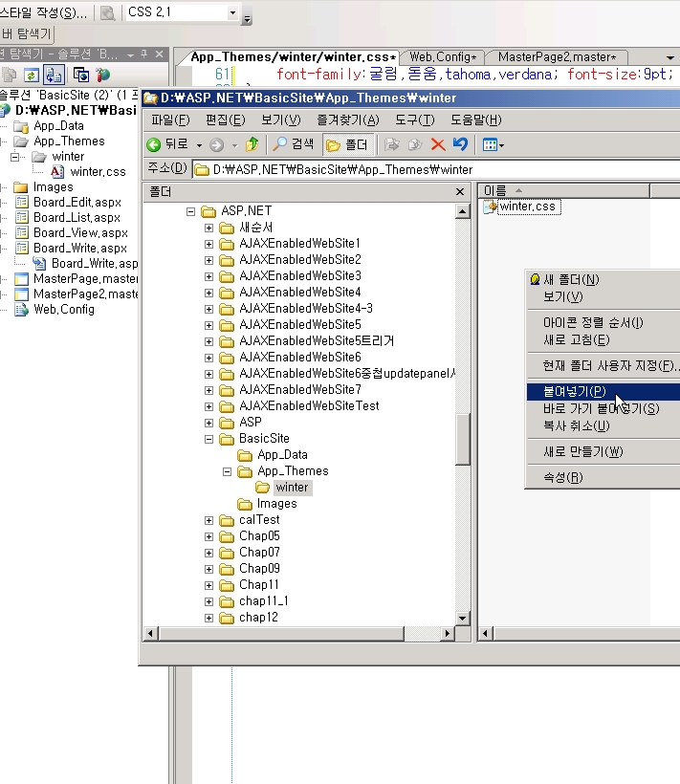Click the Move To folder icon
This screenshot has width=680, height=784.
point(391,145)
